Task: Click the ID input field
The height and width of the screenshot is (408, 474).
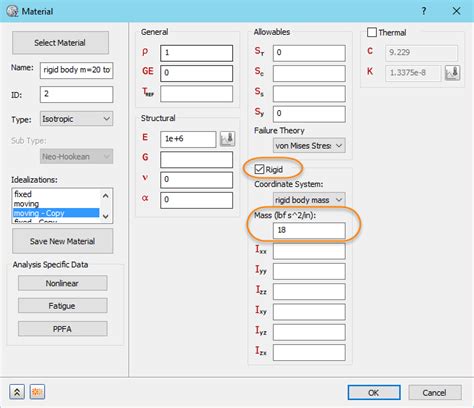Action: coord(76,94)
